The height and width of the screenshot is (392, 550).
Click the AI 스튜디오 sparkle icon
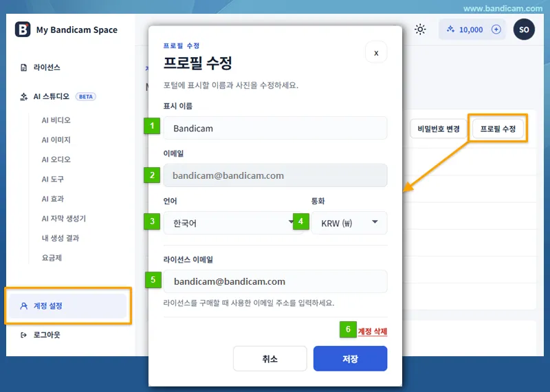23,96
